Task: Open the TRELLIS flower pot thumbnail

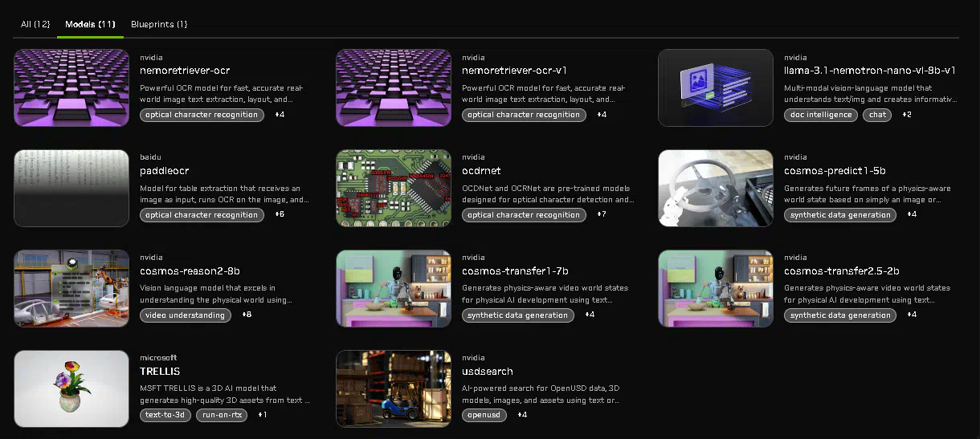Action: click(x=71, y=388)
